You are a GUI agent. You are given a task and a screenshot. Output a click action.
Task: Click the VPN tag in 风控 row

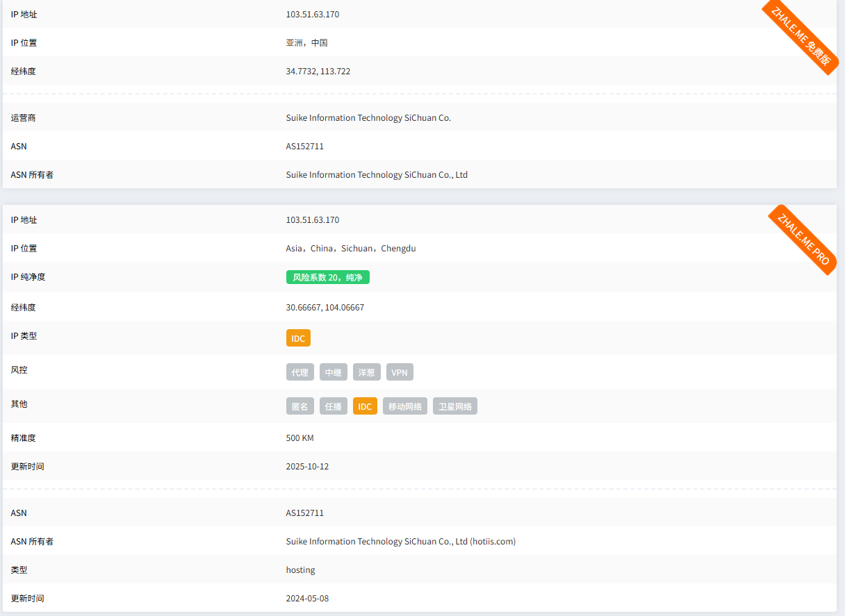(400, 372)
